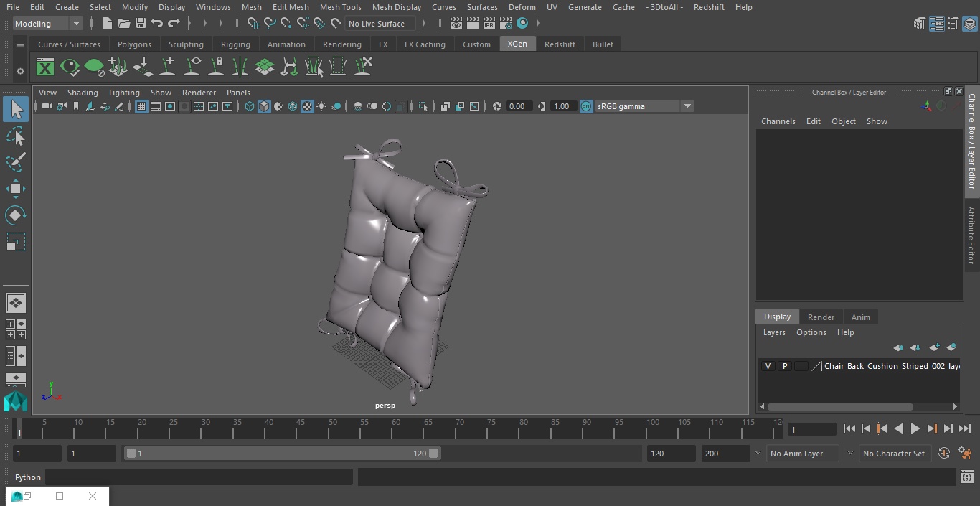The height and width of the screenshot is (506, 980).
Task: Select the Lasso tool in the toolbox
Action: point(15,136)
